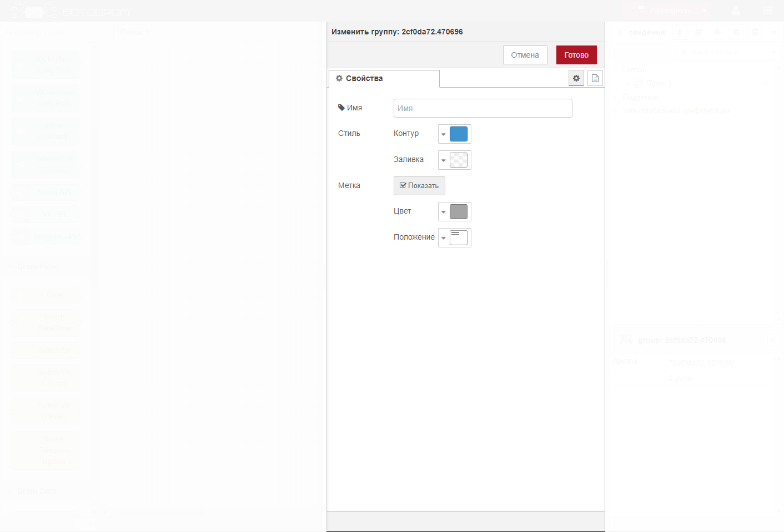Open the hamburger main menu
The width and height of the screenshot is (784, 532).
768,11
